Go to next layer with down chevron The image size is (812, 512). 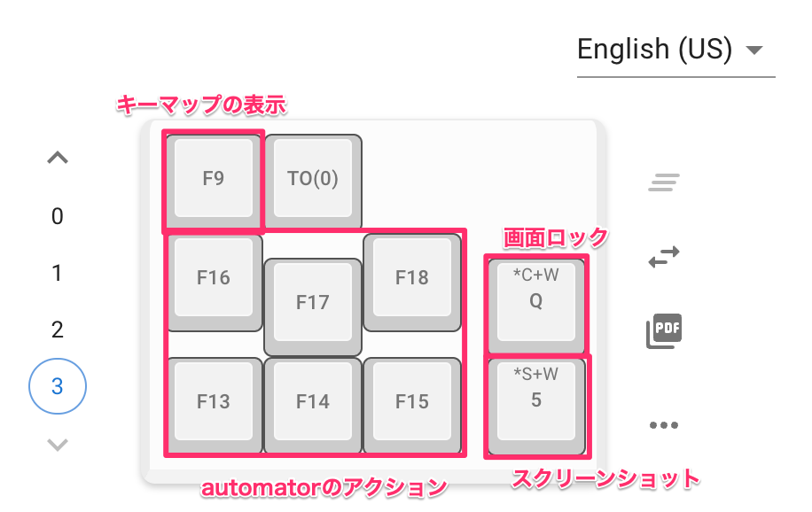click(x=58, y=445)
